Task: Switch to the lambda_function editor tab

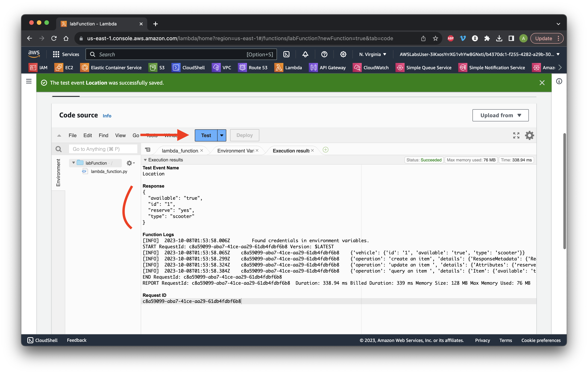Action: pos(180,151)
